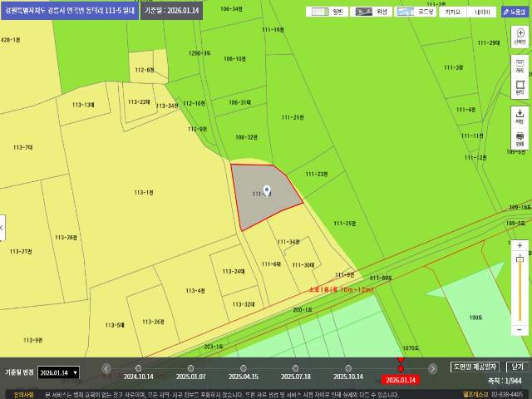
Task: Switch to 로드뷰 road view mode
Action: click(415, 12)
